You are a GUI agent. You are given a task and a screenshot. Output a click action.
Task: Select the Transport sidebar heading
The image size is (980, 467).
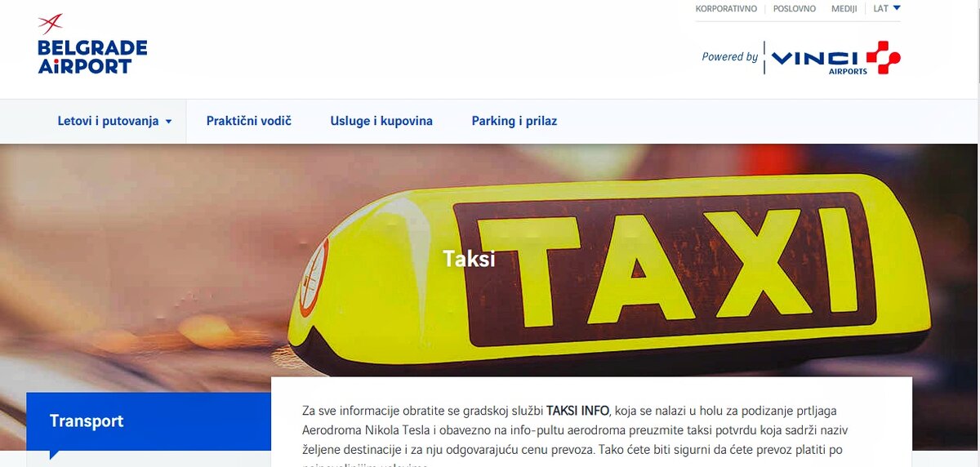pyautogui.click(x=87, y=421)
